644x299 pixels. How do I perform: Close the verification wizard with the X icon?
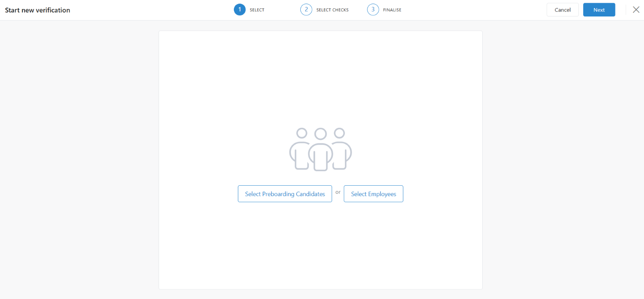click(636, 10)
